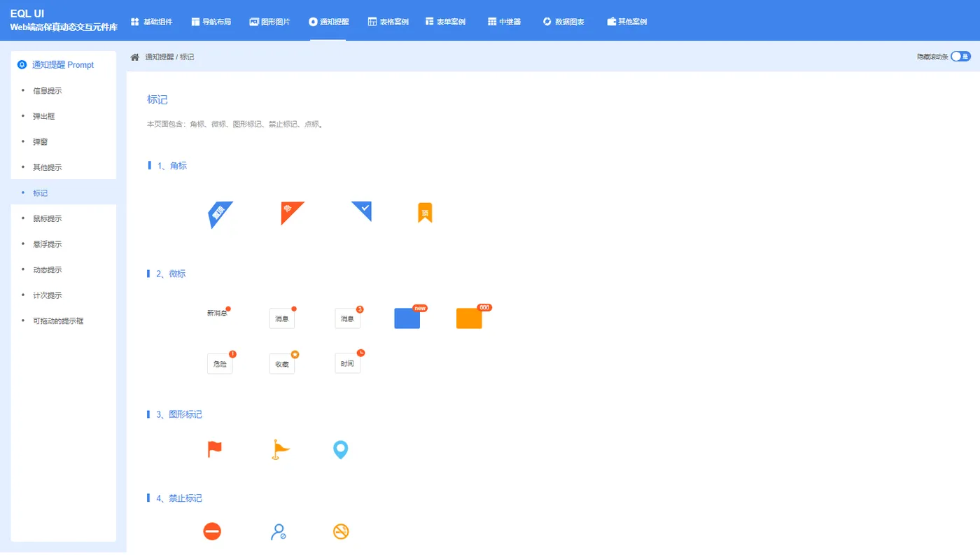Viewport: 980px width, 555px height.
Task: Click the blue diagonal corner ribbon badge
Action: click(x=220, y=214)
